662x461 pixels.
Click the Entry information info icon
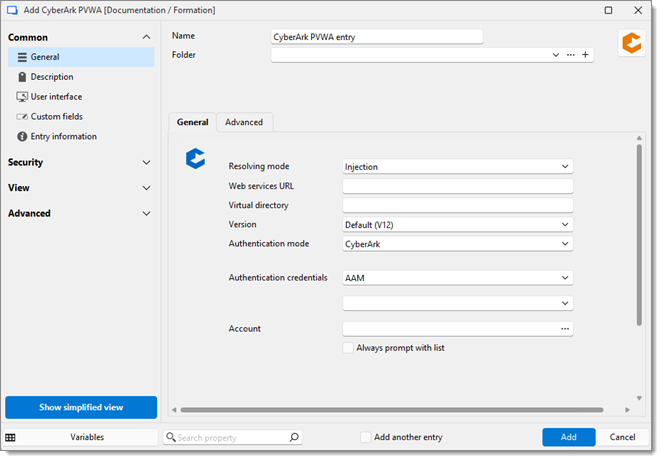pos(22,136)
